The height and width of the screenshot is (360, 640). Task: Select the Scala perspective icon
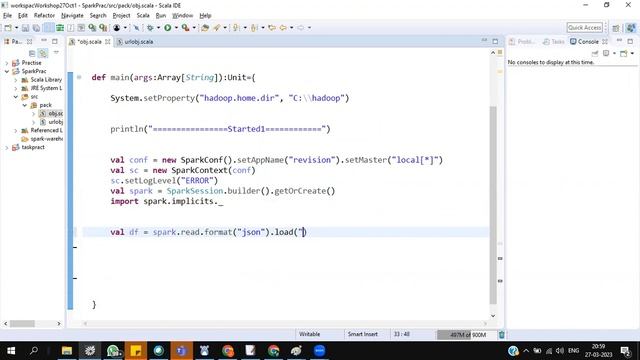click(x=631, y=28)
